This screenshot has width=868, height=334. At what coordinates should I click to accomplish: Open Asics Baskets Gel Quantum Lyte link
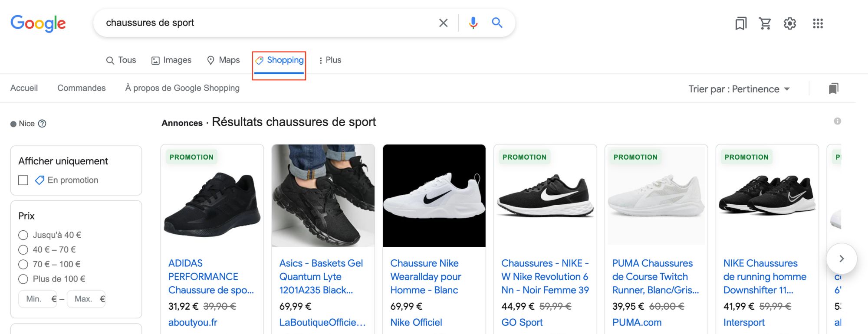tap(321, 277)
